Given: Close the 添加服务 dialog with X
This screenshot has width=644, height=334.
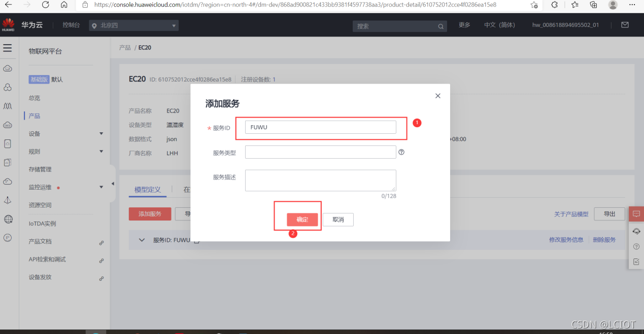Looking at the screenshot, I should tap(438, 96).
